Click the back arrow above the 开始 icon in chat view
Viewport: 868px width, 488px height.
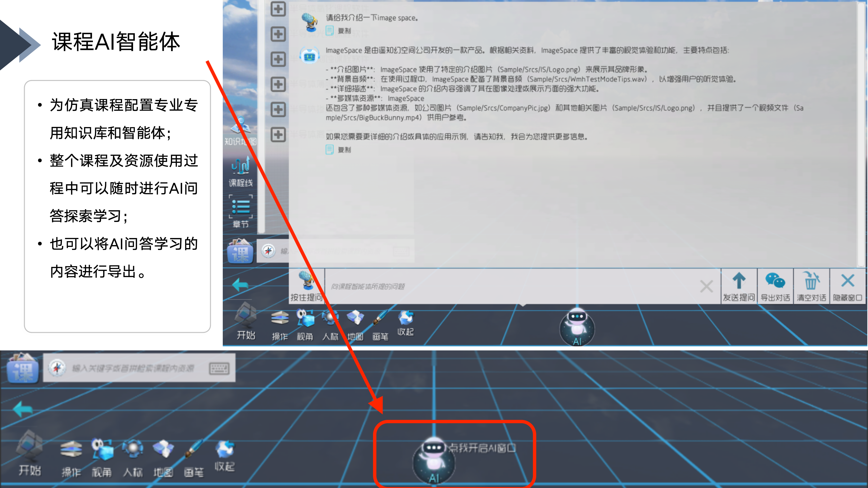[x=240, y=285]
